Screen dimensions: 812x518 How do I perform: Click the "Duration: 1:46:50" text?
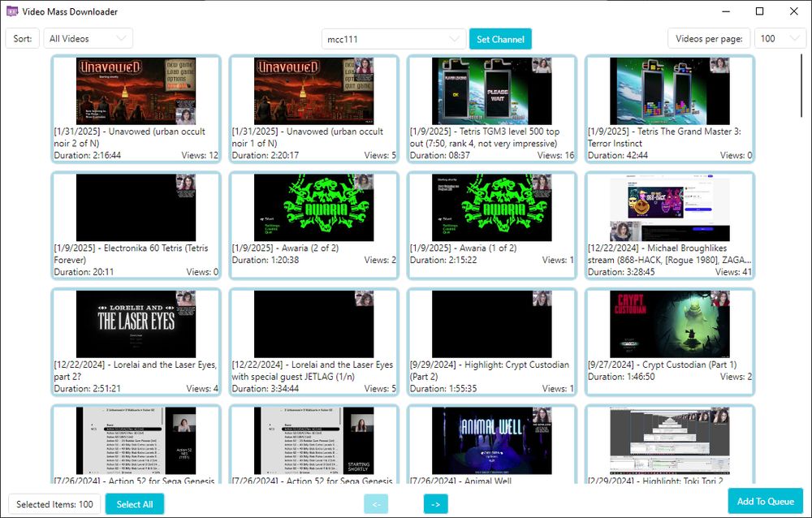coord(621,377)
